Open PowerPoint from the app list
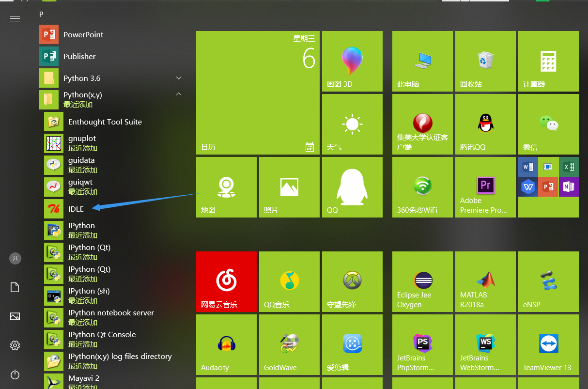Screen dimensions: 588x389 [x=111, y=34]
